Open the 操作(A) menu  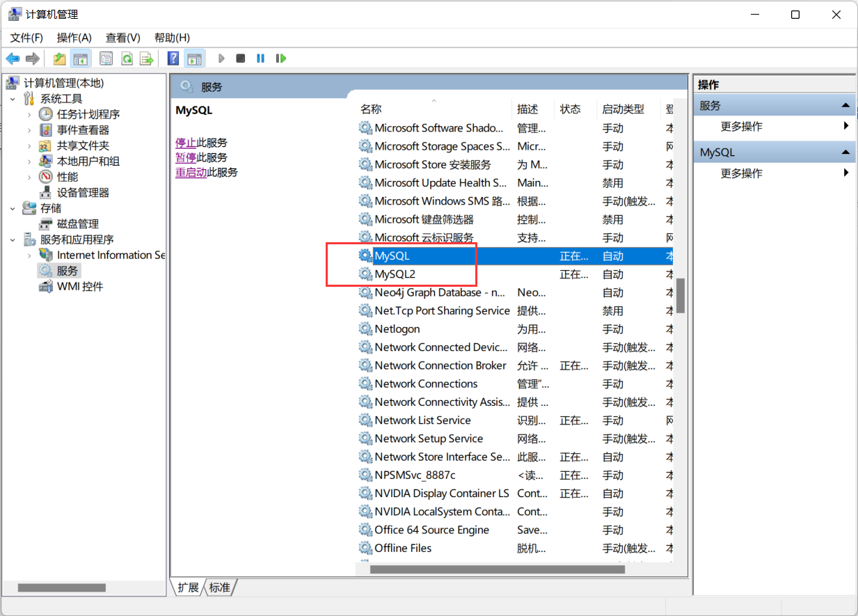coord(74,38)
